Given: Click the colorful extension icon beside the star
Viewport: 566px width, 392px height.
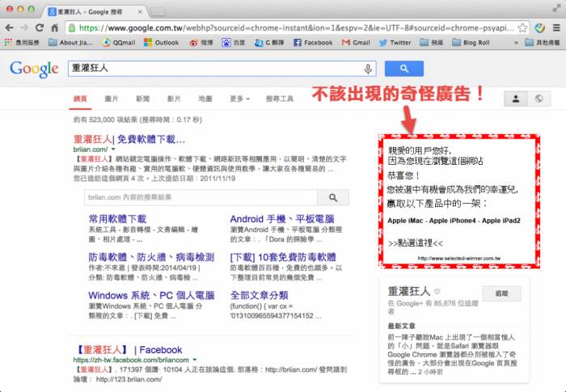Looking at the screenshot, I should [x=539, y=27].
